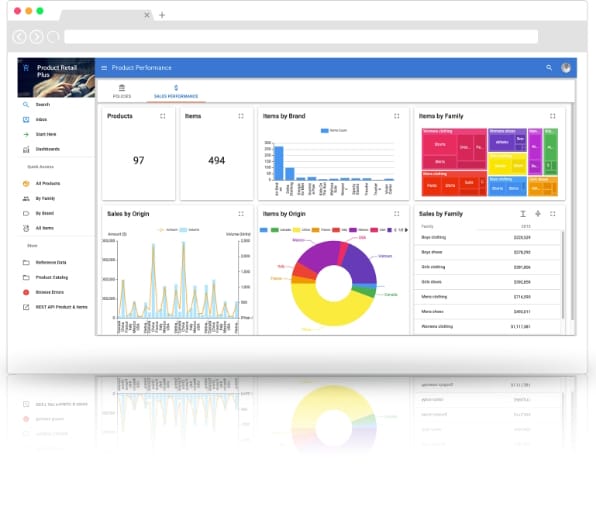Click the REST API external link icon
This screenshot has height=513, width=596.
(26, 307)
